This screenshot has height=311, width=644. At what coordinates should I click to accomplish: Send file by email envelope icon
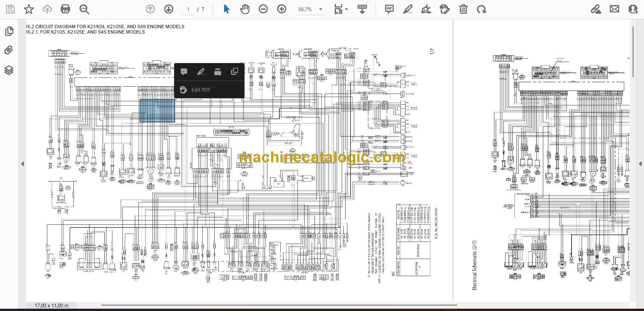(614, 9)
